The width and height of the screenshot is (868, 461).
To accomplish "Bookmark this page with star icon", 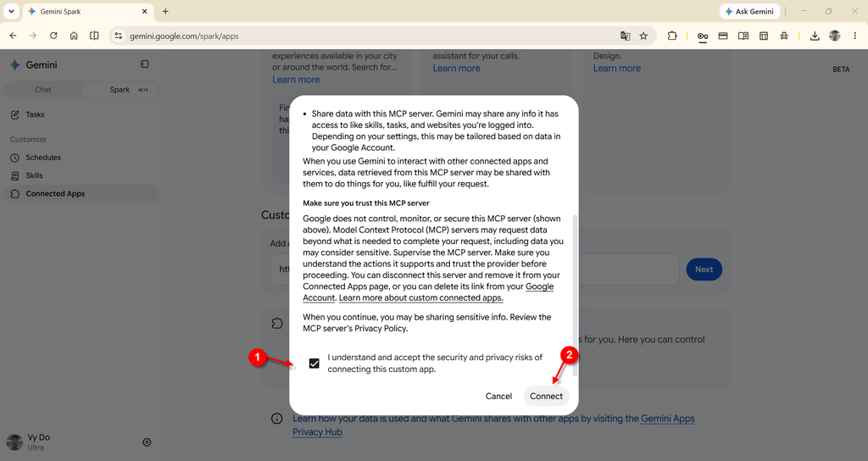I will [x=643, y=36].
